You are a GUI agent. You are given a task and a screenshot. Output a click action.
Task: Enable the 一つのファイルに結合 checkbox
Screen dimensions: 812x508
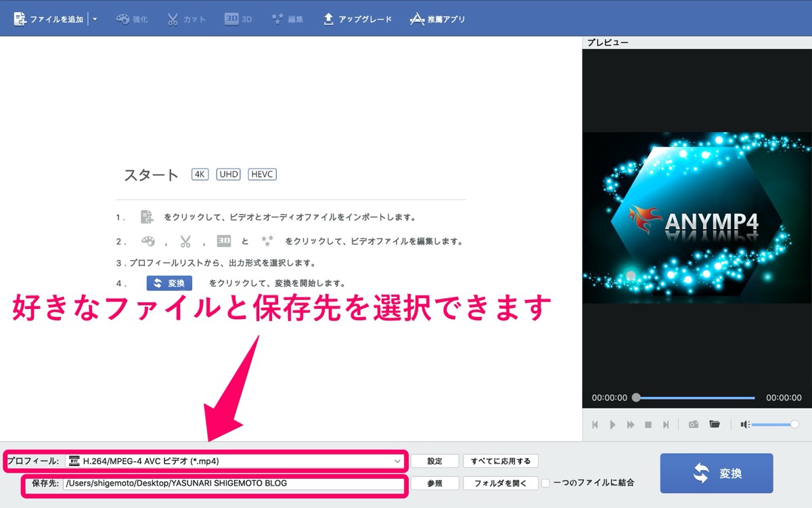coord(545,484)
